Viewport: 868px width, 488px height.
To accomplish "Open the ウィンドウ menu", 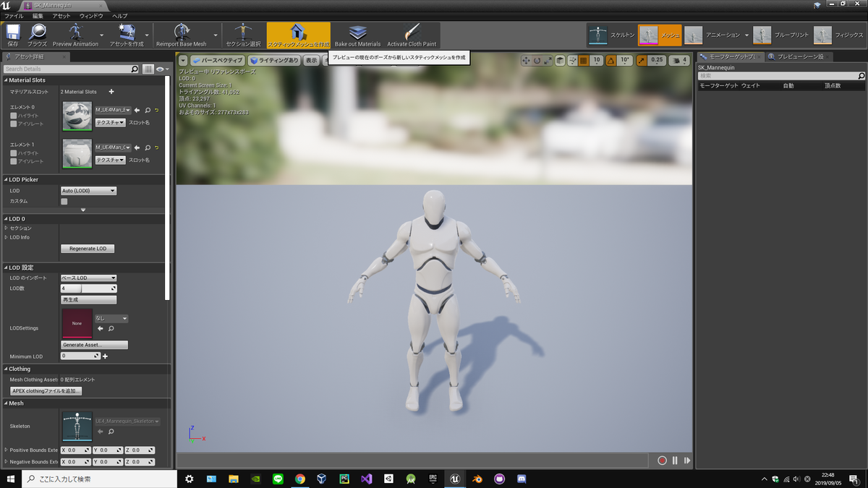I will [91, 15].
